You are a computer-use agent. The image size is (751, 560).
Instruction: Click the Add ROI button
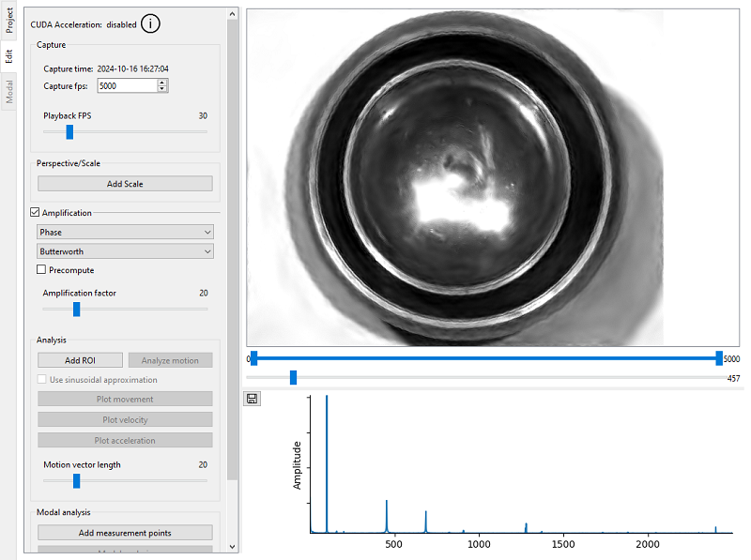coord(80,360)
